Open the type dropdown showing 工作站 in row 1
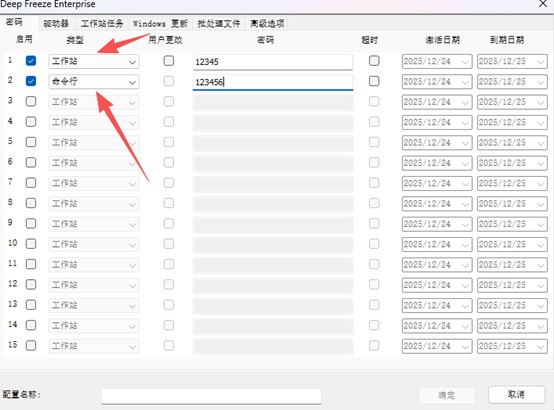Screen dimensions: 554x410 click(94, 62)
